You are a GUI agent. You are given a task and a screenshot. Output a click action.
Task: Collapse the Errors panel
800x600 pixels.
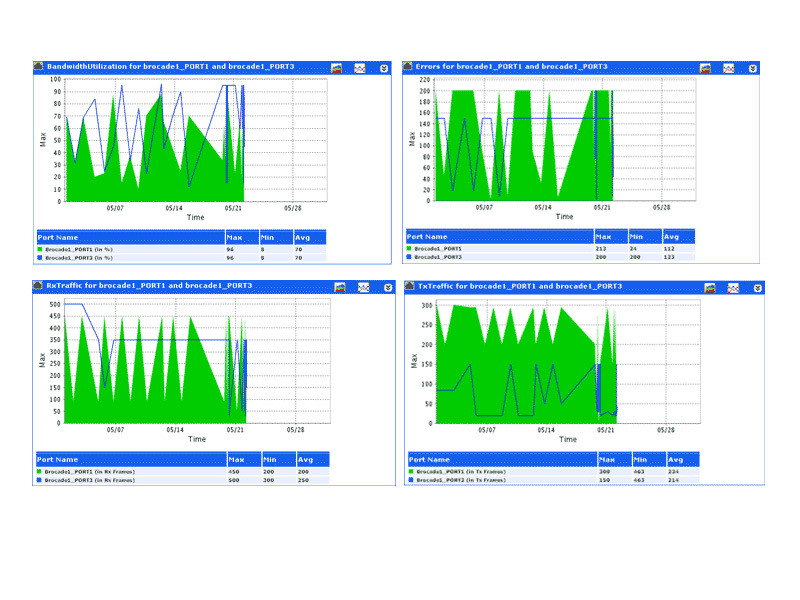pyautogui.click(x=753, y=68)
